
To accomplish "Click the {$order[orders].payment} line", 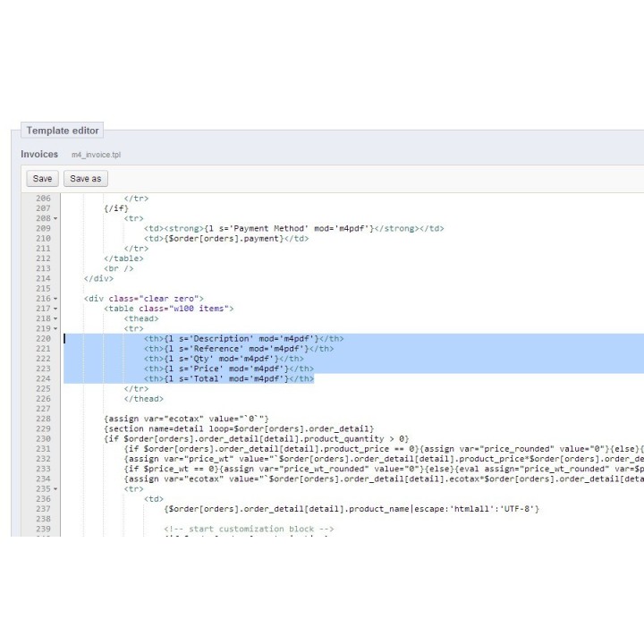I will click(x=226, y=239).
